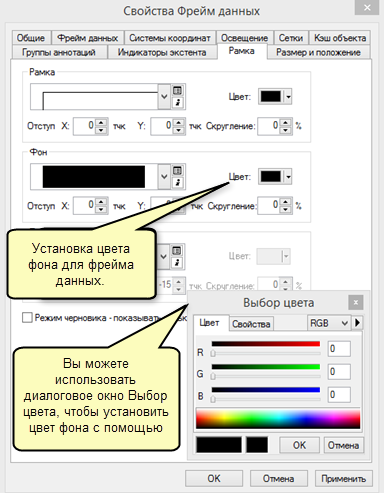
Task: Open properties icon in the disabled third section
Action: (x=177, y=263)
